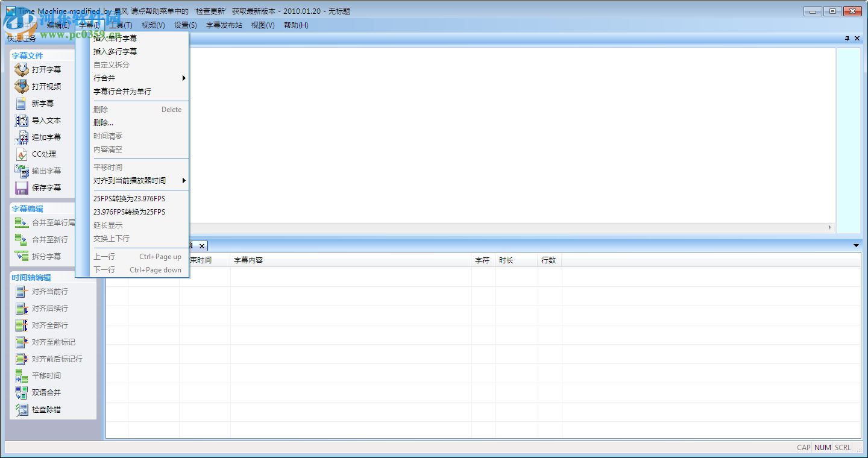Click the 保存字幕 (save subtitle) icon
868x458 pixels.
tap(22, 187)
